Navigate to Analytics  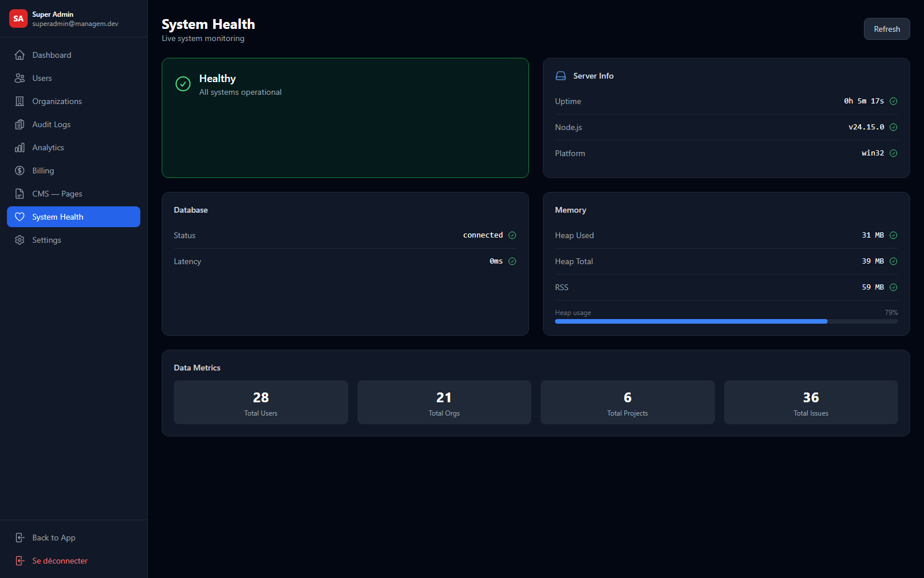click(x=73, y=147)
